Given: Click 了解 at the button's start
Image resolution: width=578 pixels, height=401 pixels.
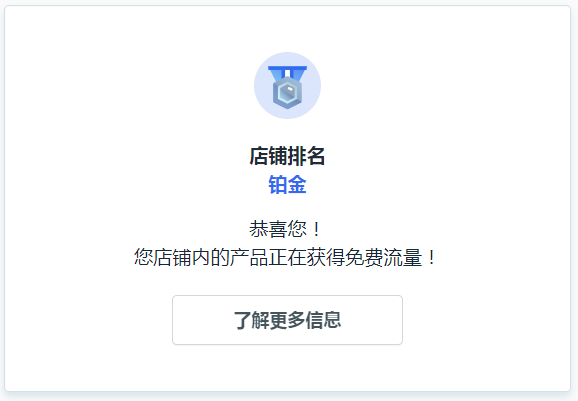Looking at the screenshot, I should point(251,320).
